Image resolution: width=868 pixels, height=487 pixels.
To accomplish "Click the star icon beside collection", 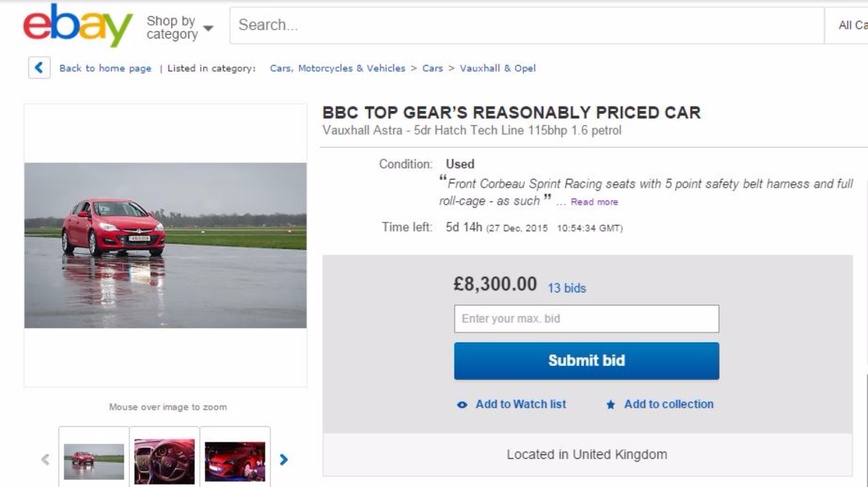I will [610, 405].
